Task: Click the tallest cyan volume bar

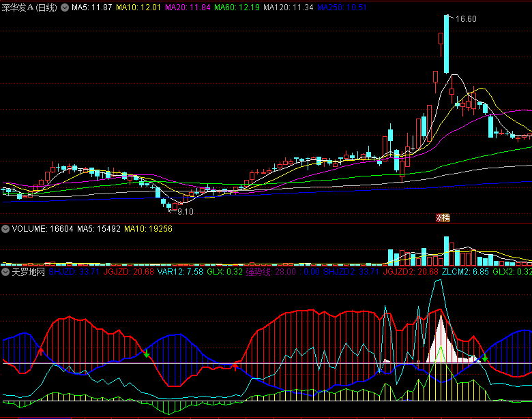Action: [446, 251]
